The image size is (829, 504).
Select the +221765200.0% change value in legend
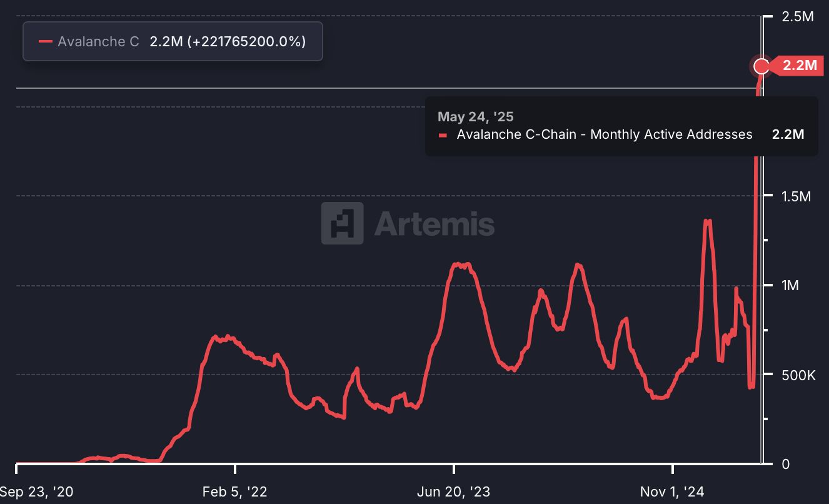pos(246,41)
